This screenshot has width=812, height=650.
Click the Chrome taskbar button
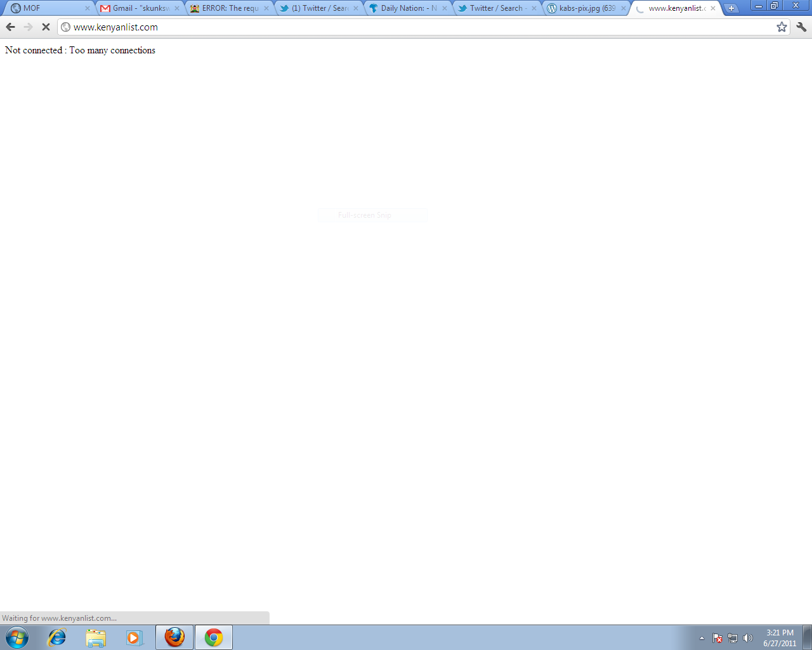pyautogui.click(x=214, y=637)
